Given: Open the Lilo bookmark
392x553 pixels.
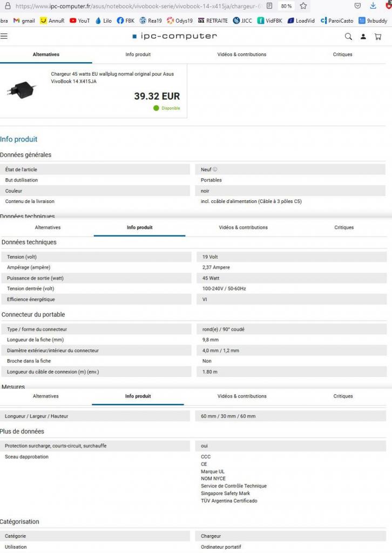Looking at the screenshot, I should [x=103, y=21].
